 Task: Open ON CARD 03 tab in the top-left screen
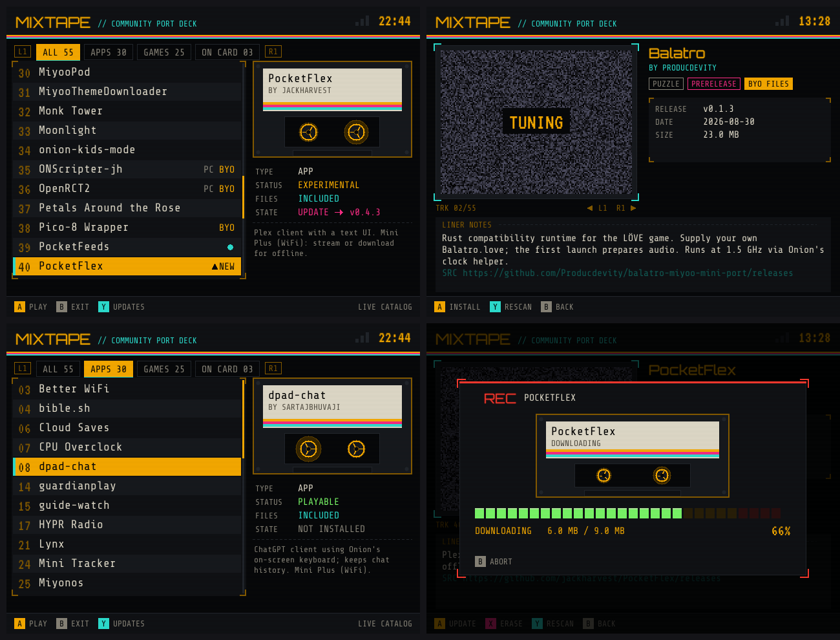[x=227, y=52]
